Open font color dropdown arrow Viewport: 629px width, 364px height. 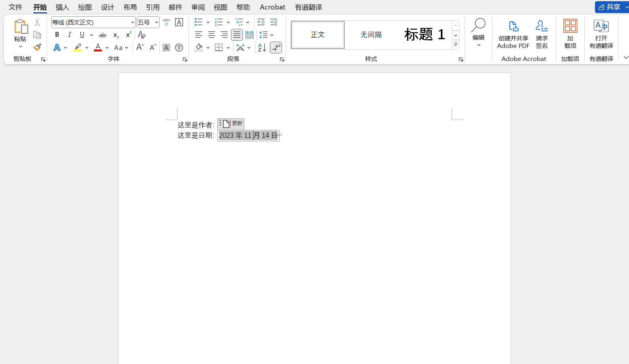[107, 48]
